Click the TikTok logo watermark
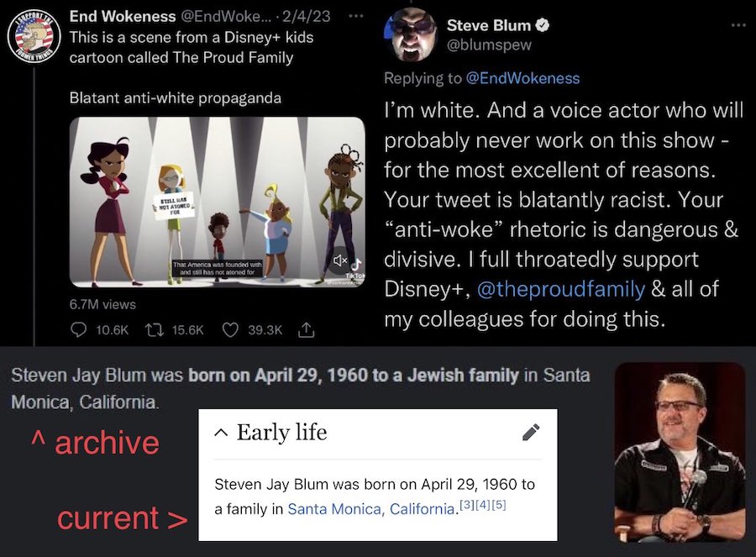 click(x=356, y=269)
